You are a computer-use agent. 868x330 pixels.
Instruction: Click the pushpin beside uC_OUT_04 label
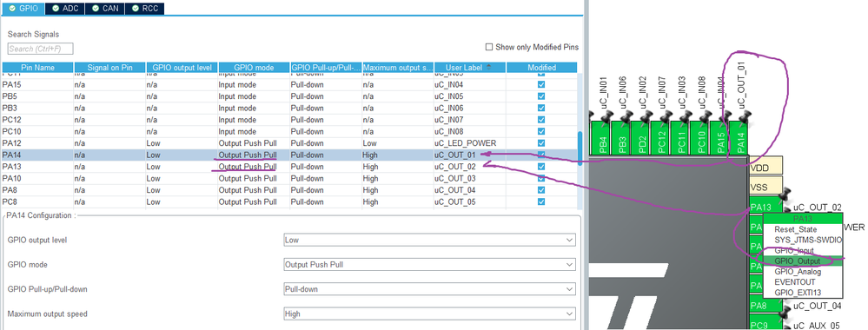point(784,313)
